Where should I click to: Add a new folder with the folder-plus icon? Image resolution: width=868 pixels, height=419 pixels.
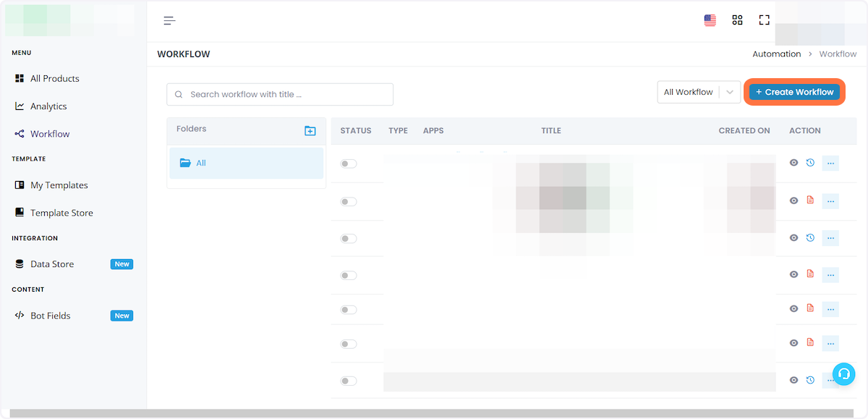pyautogui.click(x=310, y=131)
